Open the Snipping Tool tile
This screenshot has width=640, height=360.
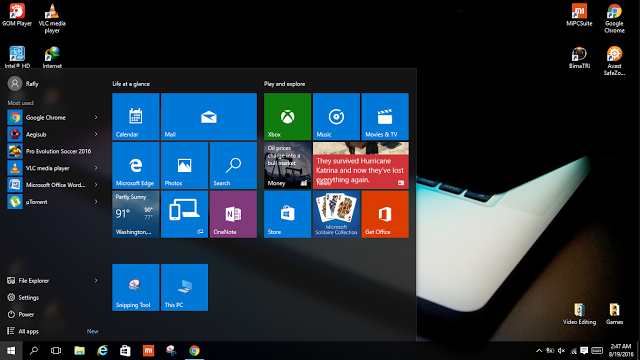point(136,287)
